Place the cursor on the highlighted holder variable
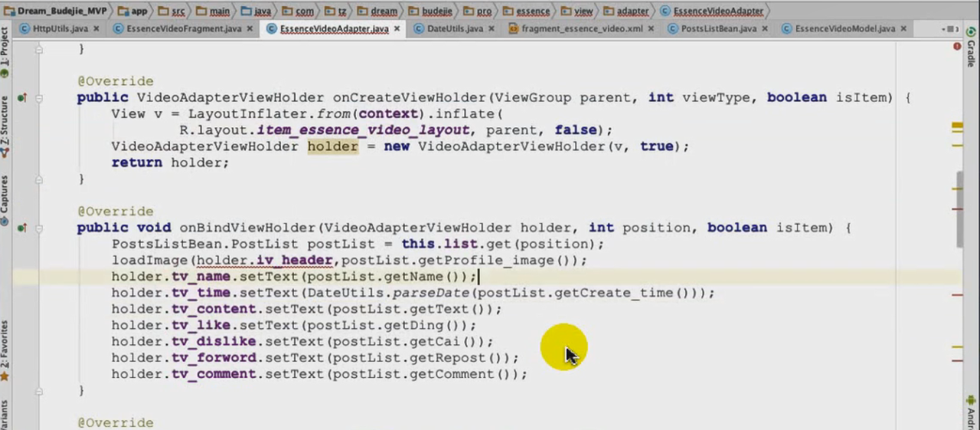This screenshot has width=980, height=430. point(332,146)
